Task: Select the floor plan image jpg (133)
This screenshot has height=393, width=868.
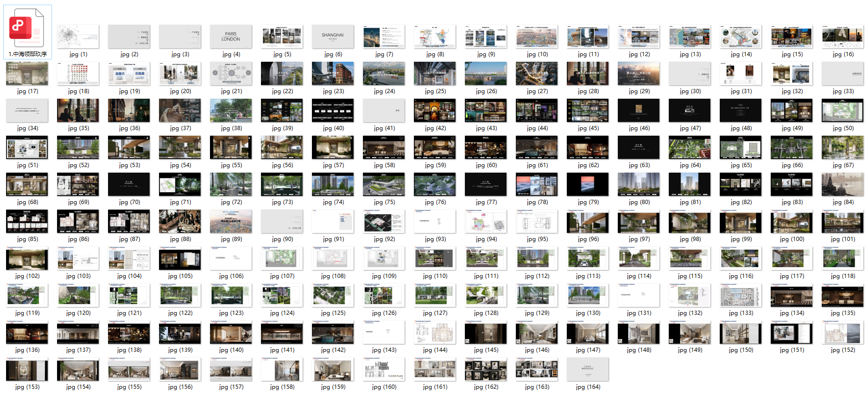Action: point(740,296)
